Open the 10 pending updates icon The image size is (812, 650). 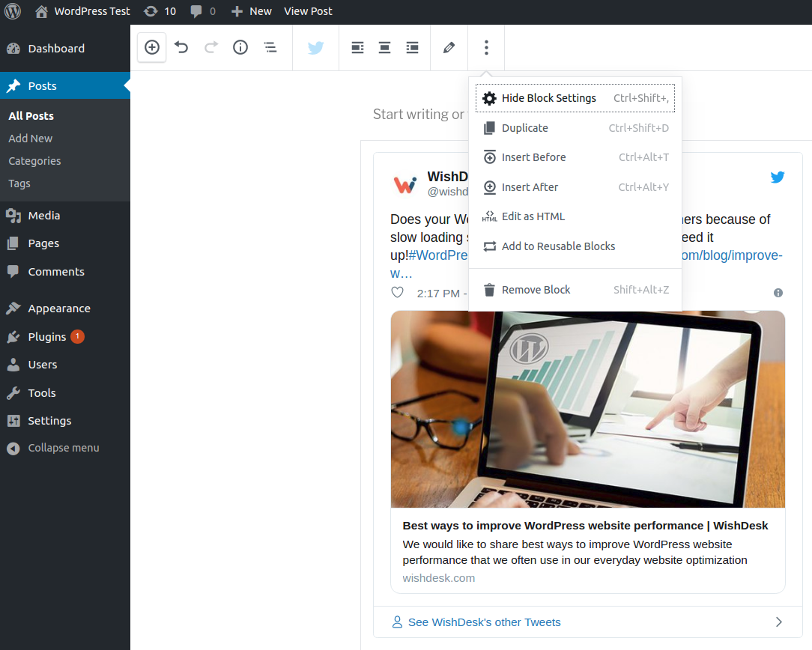[x=160, y=11]
